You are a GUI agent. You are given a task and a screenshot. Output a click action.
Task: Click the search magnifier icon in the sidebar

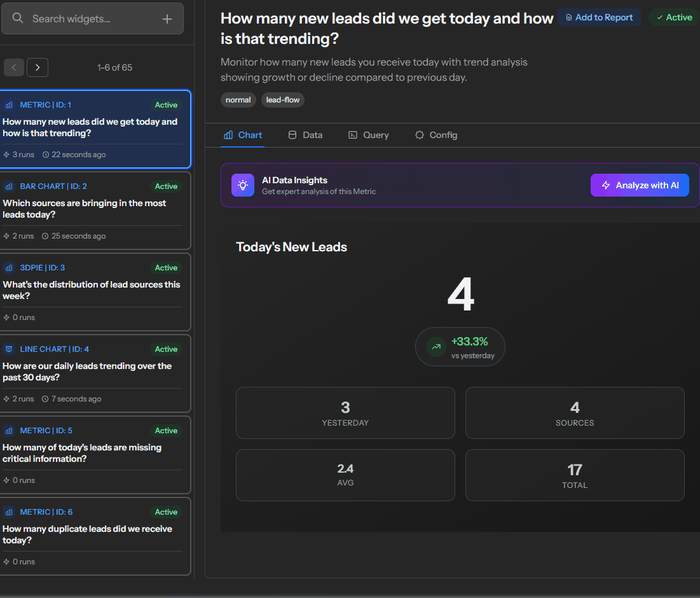point(17,18)
